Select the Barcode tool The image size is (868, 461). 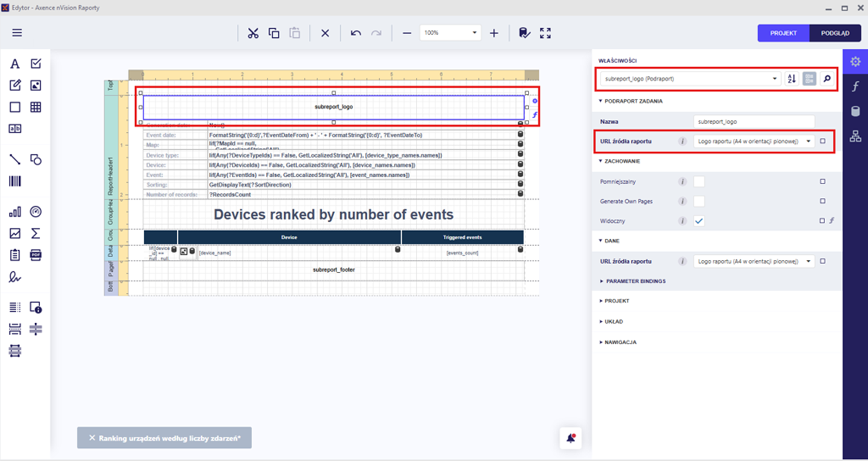(15, 181)
